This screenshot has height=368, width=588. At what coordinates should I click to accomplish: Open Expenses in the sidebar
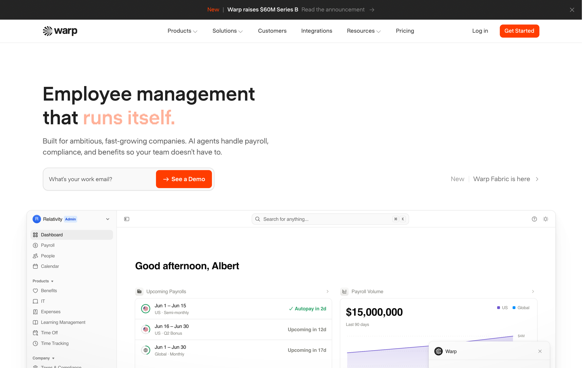[x=72, y=312]
